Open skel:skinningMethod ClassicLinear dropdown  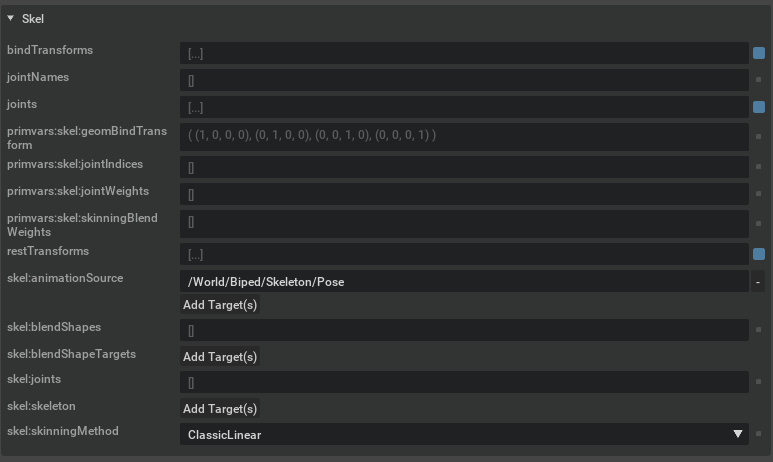464,434
